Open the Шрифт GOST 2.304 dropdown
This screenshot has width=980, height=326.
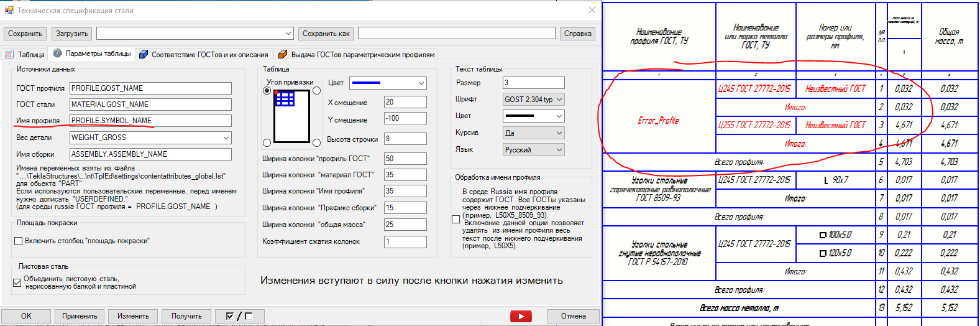coord(533,100)
